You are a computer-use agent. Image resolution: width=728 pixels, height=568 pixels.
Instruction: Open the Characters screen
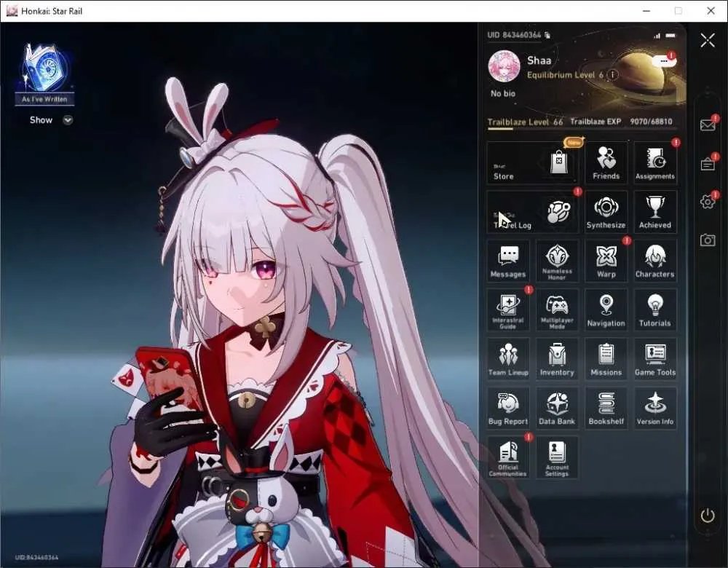pos(655,261)
